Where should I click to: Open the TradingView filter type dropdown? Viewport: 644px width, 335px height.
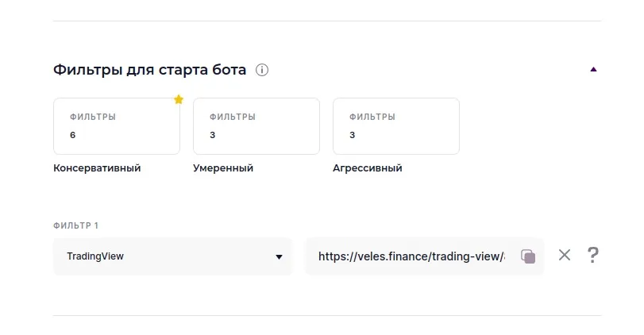pyautogui.click(x=172, y=256)
